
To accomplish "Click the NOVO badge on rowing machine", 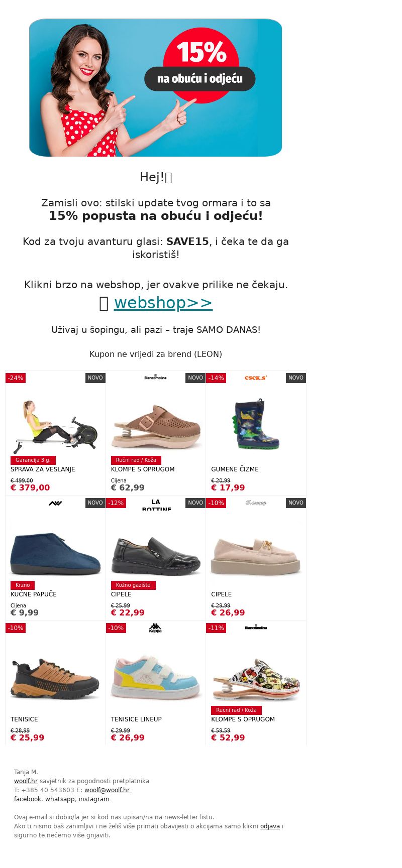I will click(95, 378).
